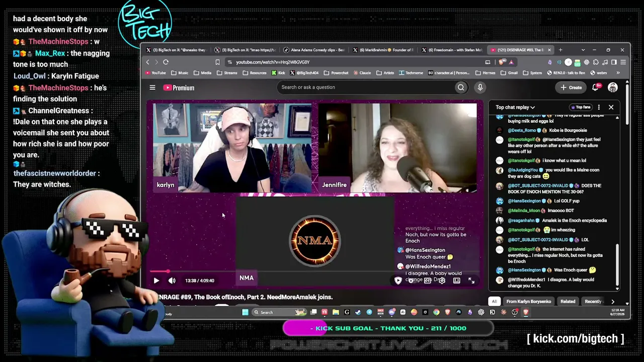Screen dimensions: 644x362
Task: Select the Related filter chip
Action: pos(568,302)
